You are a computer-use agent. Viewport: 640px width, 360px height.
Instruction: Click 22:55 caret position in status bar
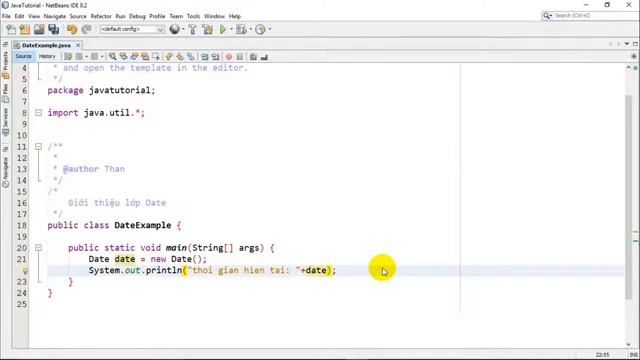click(602, 355)
